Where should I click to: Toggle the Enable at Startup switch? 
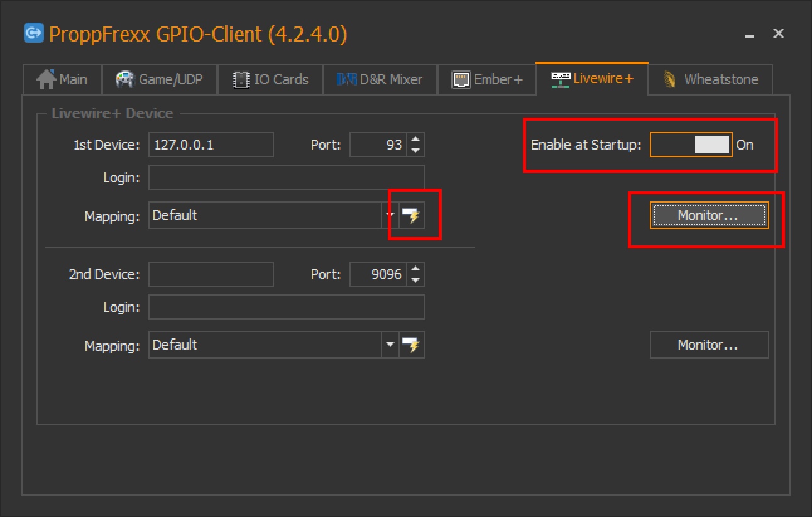tap(691, 145)
